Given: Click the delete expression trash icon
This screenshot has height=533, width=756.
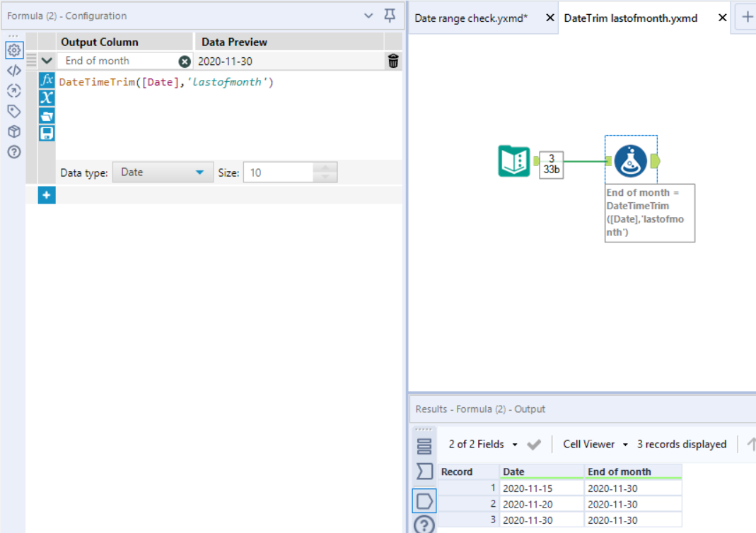Looking at the screenshot, I should coord(393,61).
